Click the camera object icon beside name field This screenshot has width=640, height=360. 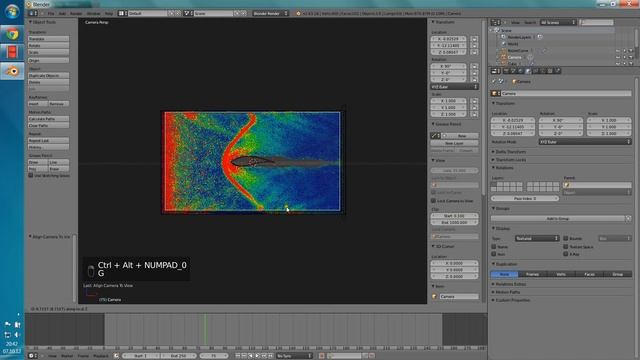pos(496,93)
